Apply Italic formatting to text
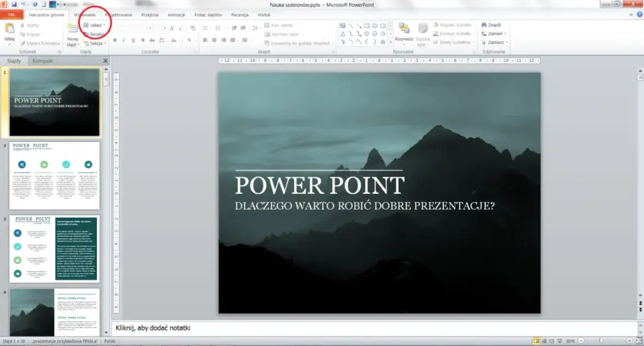The height and width of the screenshot is (346, 644). [x=123, y=40]
